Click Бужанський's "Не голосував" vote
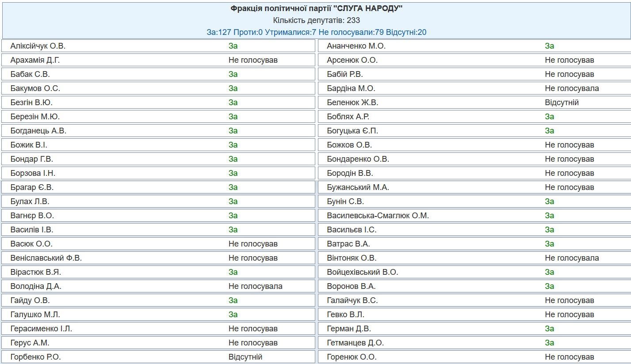631x364 pixels. coord(570,187)
